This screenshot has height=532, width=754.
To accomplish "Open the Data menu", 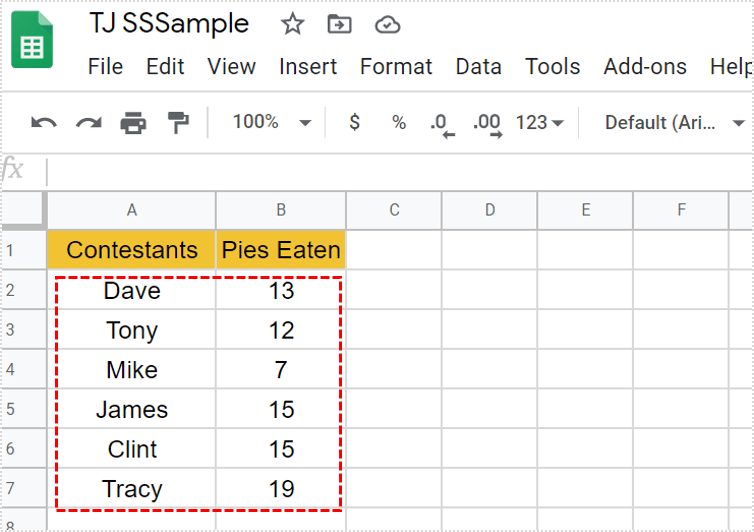I will click(478, 67).
